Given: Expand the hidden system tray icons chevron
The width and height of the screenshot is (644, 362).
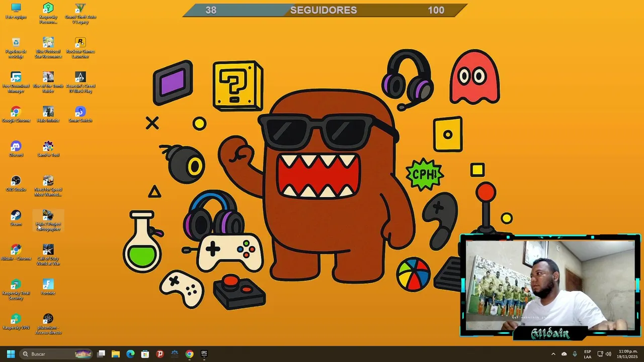Looking at the screenshot, I should [553, 354].
